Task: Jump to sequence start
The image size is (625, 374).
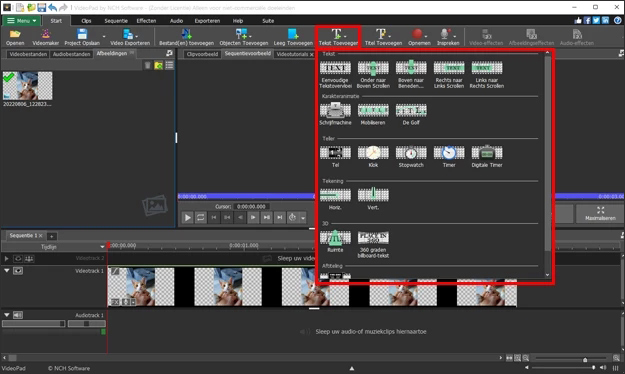Action: [x=214, y=217]
